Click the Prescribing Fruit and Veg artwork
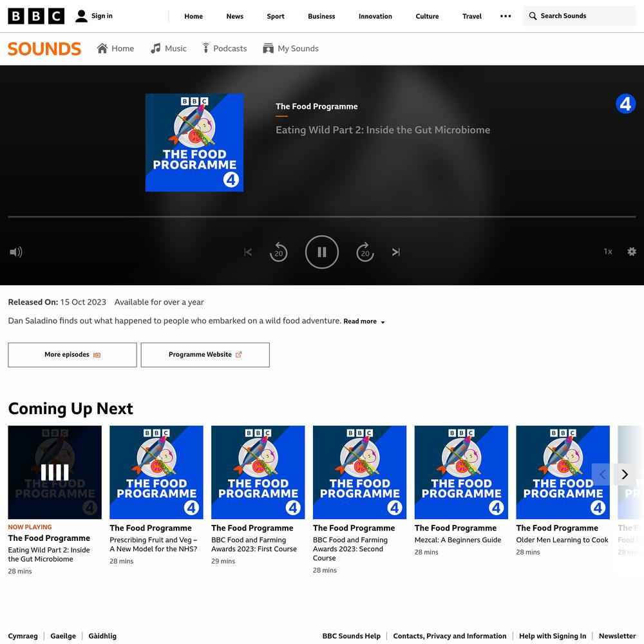This screenshot has height=644, width=644. [x=156, y=472]
